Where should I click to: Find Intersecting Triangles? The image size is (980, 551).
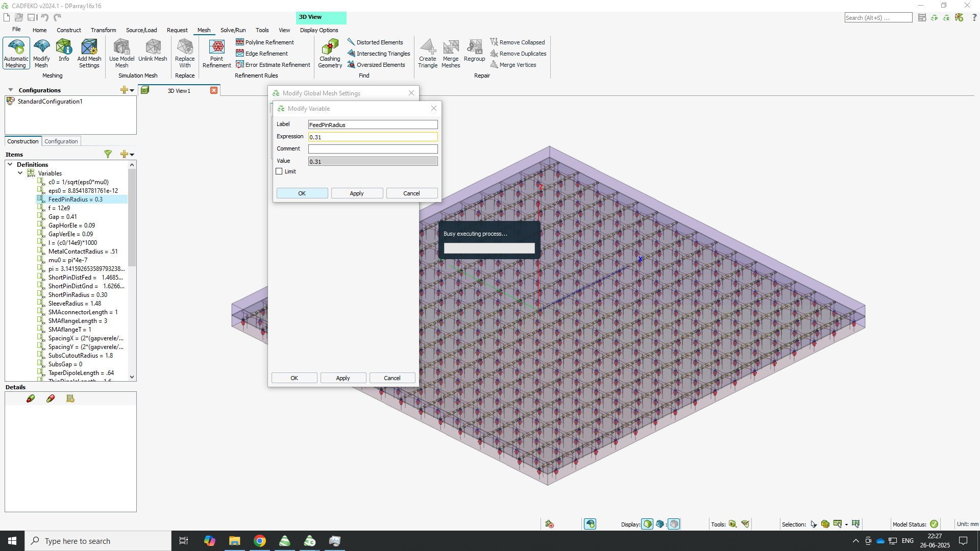pyautogui.click(x=379, y=54)
